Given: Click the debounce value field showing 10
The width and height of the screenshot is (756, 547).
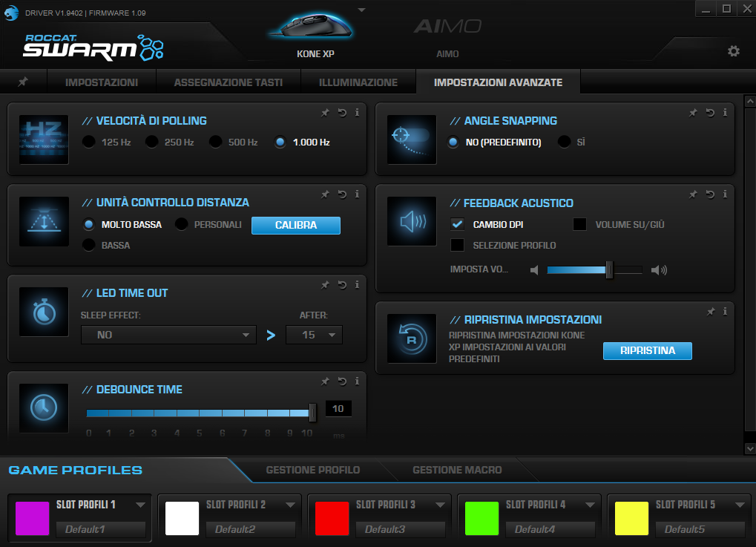Looking at the screenshot, I should (338, 408).
